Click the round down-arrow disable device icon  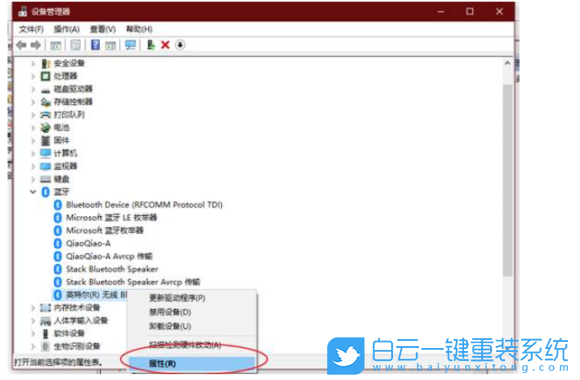tap(180, 45)
